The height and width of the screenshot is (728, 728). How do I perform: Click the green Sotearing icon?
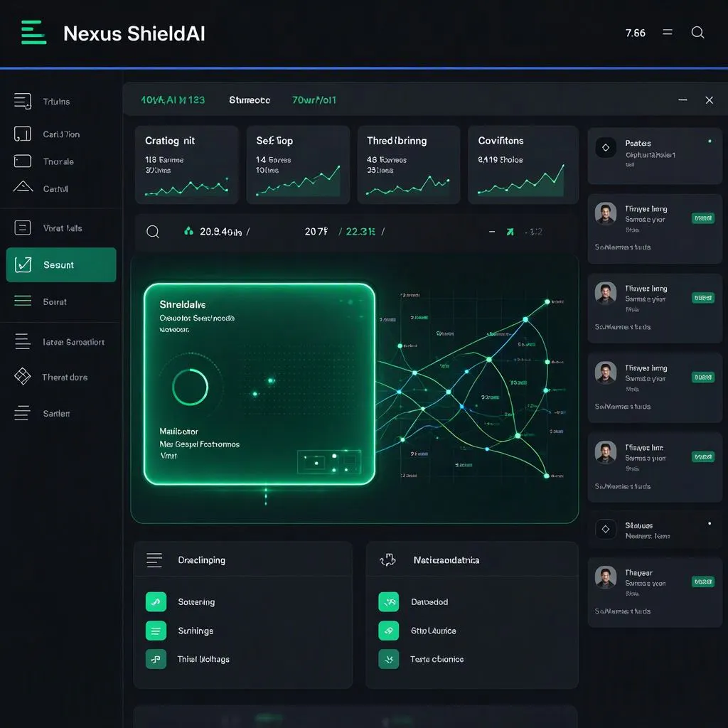(156, 601)
